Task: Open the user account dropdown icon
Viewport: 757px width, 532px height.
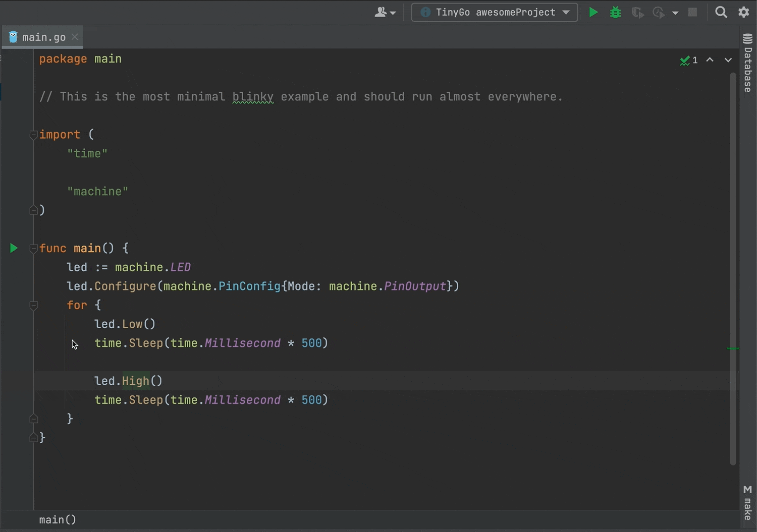Action: click(385, 12)
